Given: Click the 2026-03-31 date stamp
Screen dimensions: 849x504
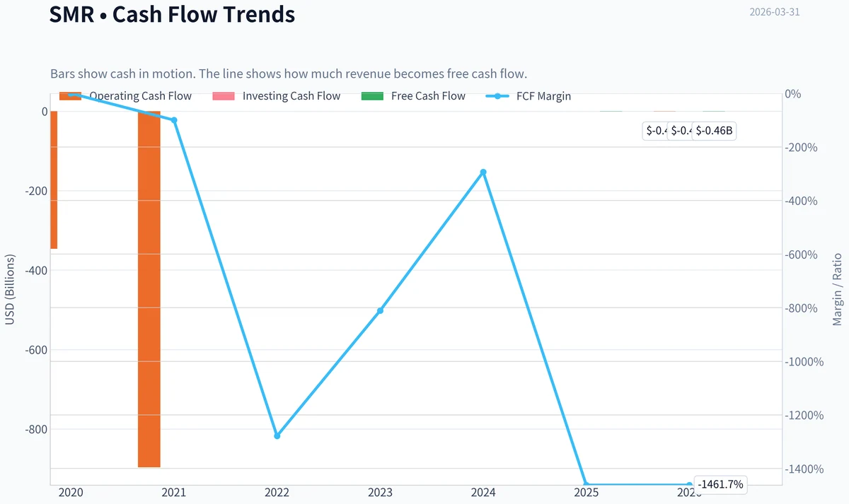Looking at the screenshot, I should pyautogui.click(x=775, y=12).
